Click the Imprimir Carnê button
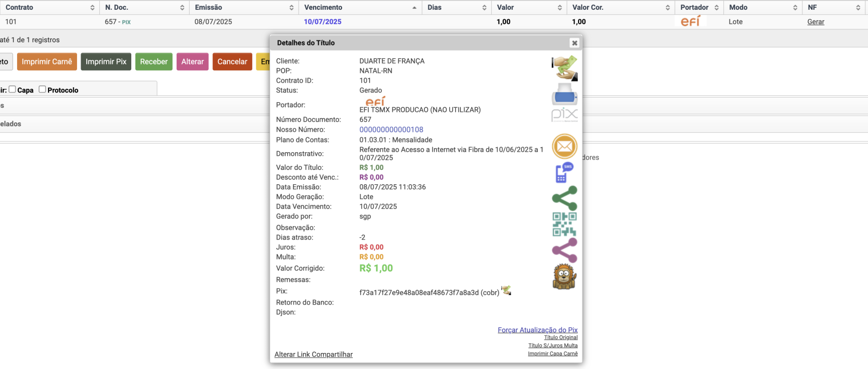This screenshot has width=868, height=369. (x=47, y=61)
